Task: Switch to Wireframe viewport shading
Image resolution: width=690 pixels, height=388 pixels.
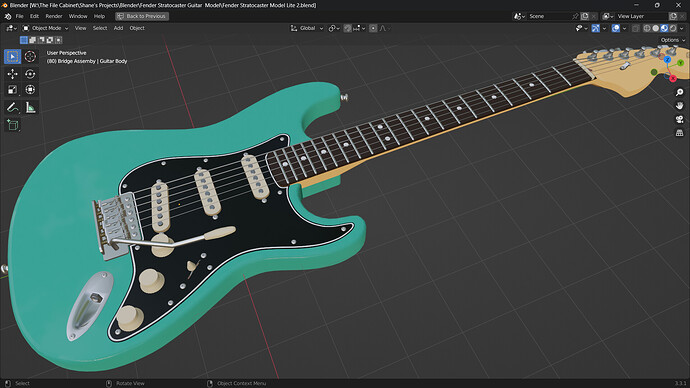Action: tap(647, 28)
